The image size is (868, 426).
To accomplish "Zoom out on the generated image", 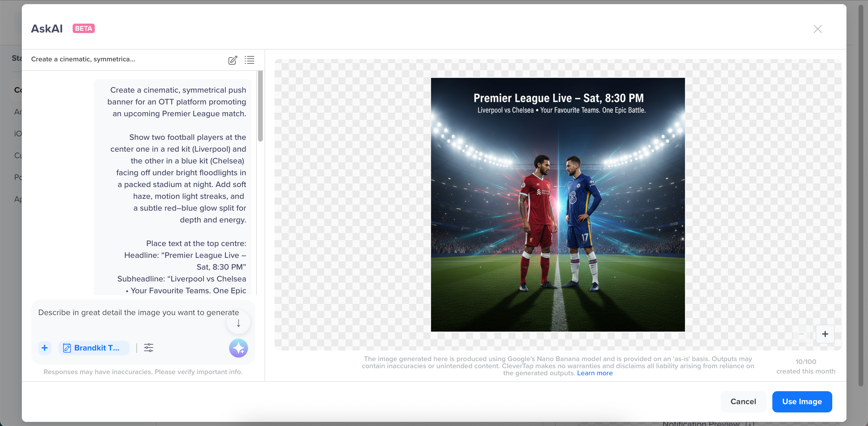I will tap(802, 334).
